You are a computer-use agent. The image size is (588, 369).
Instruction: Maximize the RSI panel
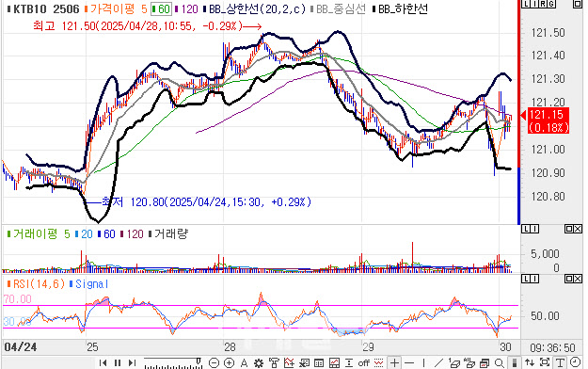(569, 279)
